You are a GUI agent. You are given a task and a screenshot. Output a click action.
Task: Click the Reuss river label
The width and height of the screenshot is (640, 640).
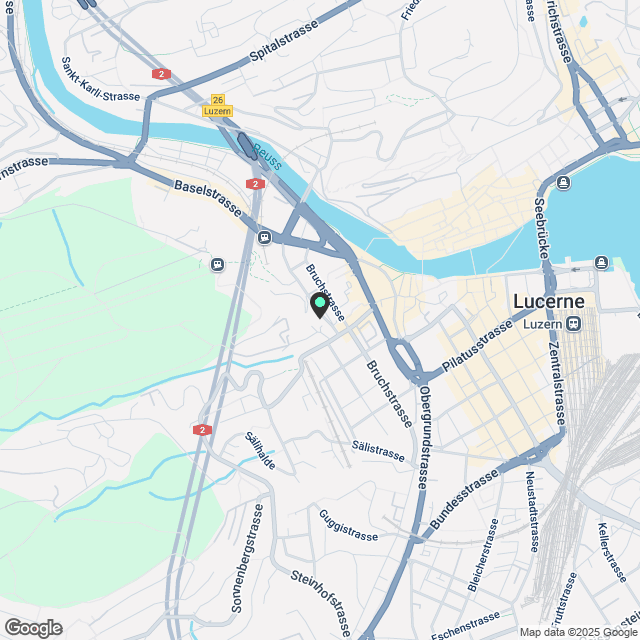click(x=267, y=157)
